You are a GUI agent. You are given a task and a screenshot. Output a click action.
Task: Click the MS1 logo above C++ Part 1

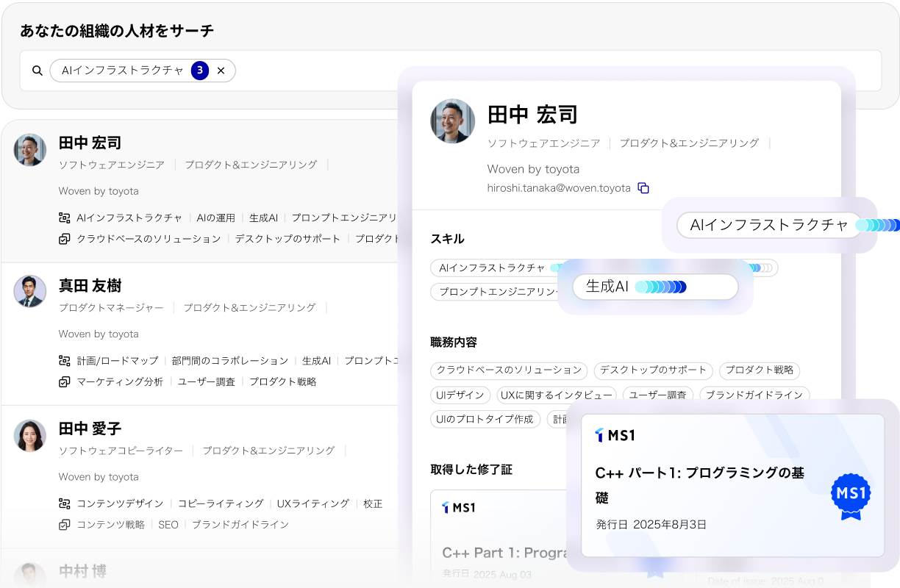459,507
